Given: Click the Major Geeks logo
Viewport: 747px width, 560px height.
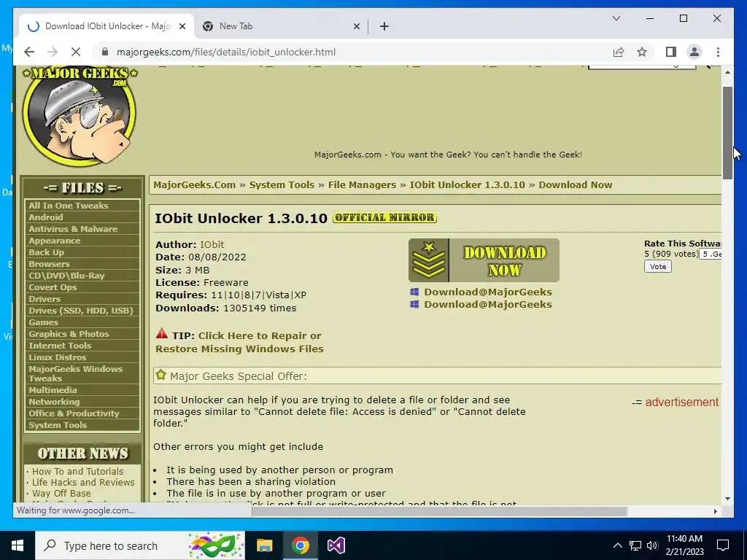Looking at the screenshot, I should (x=79, y=115).
